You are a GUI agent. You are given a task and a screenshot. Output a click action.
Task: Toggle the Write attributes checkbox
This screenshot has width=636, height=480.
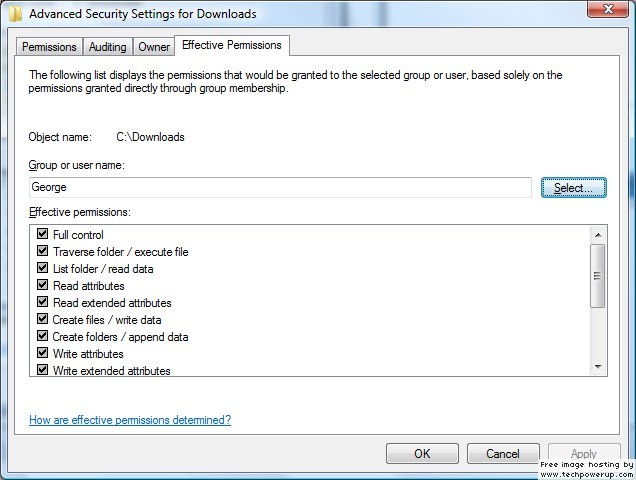point(42,353)
